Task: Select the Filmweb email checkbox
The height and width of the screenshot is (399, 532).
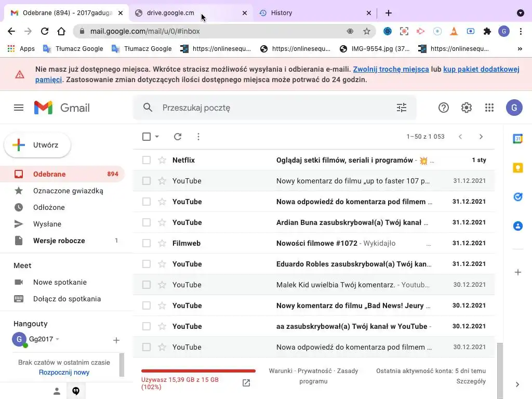Action: point(147,243)
